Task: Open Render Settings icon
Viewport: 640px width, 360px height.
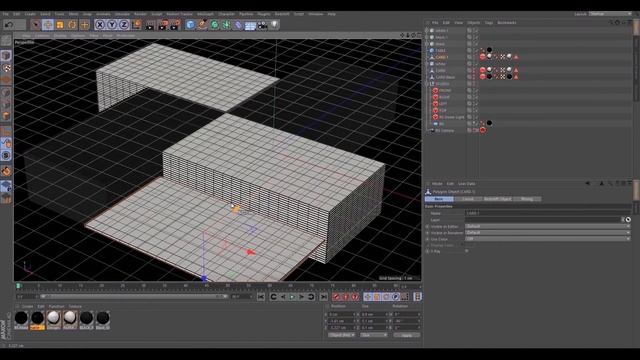Action: (x=175, y=25)
